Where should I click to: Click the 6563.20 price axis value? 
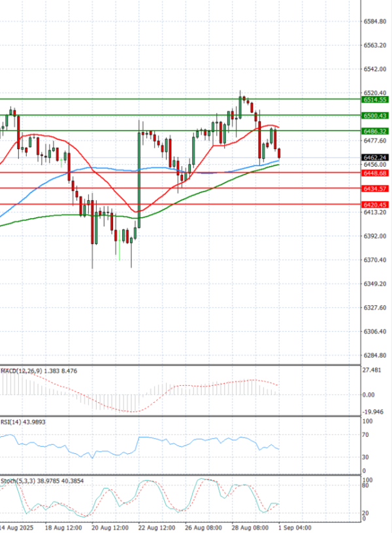[x=375, y=45]
